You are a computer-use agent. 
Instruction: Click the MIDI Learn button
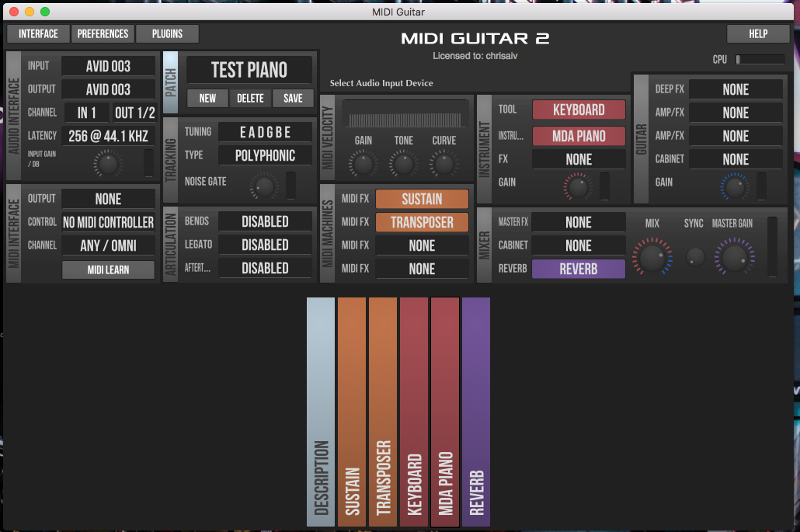click(x=108, y=269)
